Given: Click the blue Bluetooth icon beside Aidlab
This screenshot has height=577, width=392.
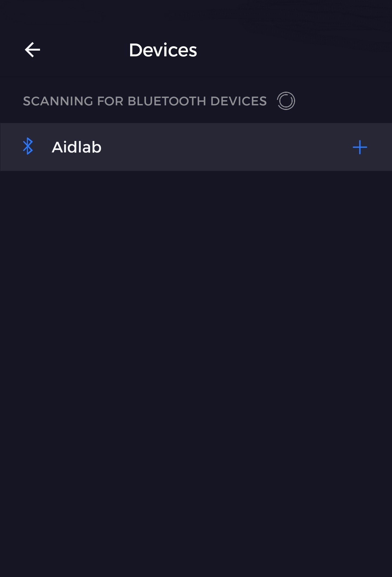Looking at the screenshot, I should (28, 146).
